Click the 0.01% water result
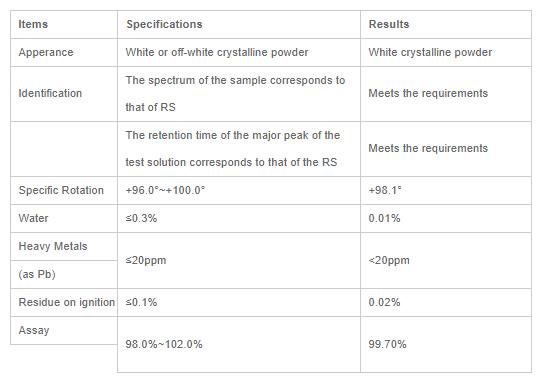This screenshot has width=537, height=383. [384, 219]
